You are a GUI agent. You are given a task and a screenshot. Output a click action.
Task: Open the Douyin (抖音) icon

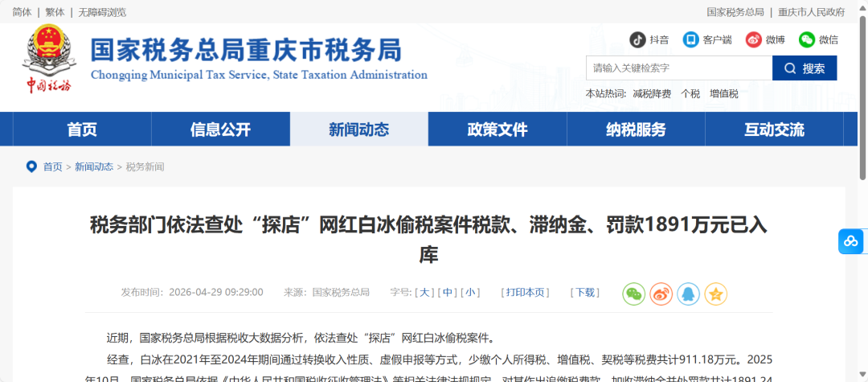637,40
